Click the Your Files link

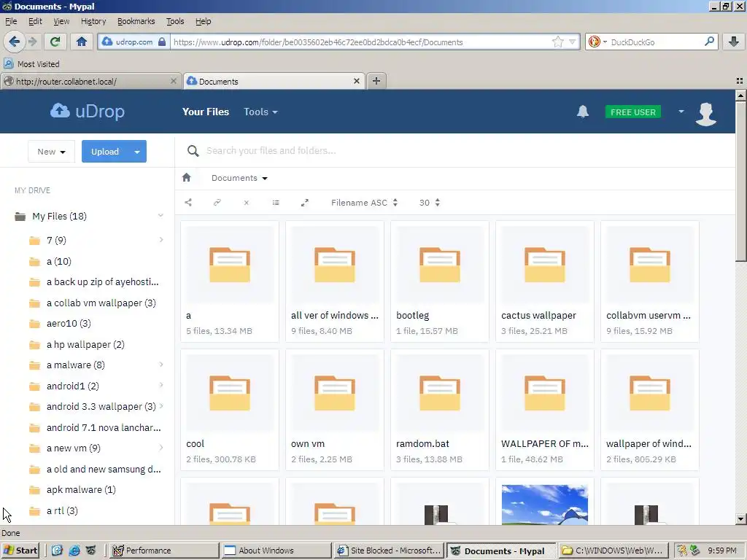click(x=206, y=112)
